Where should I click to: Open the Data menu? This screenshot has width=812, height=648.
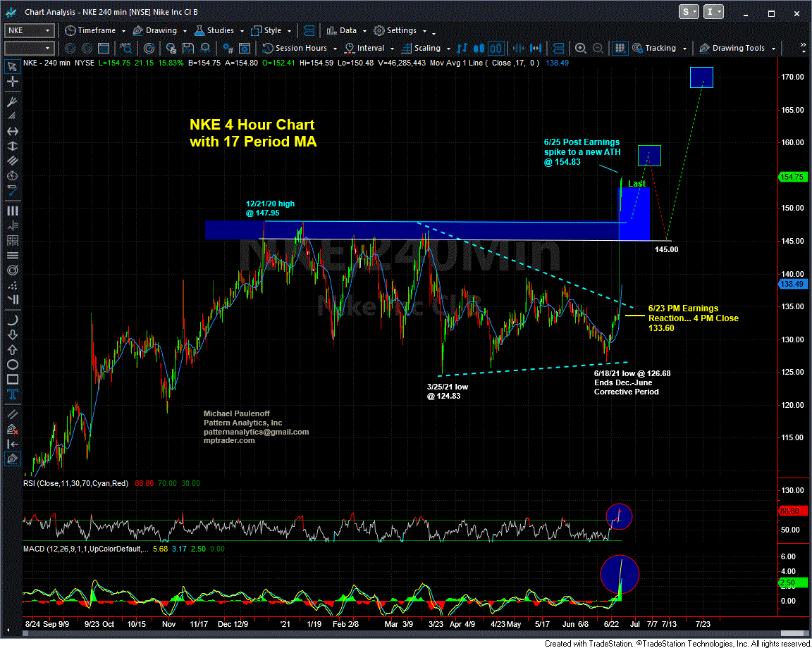tap(342, 30)
